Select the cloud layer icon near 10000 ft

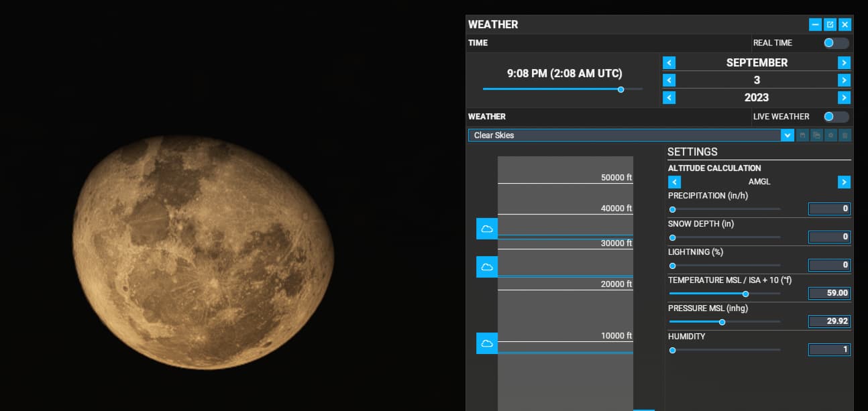[487, 343]
